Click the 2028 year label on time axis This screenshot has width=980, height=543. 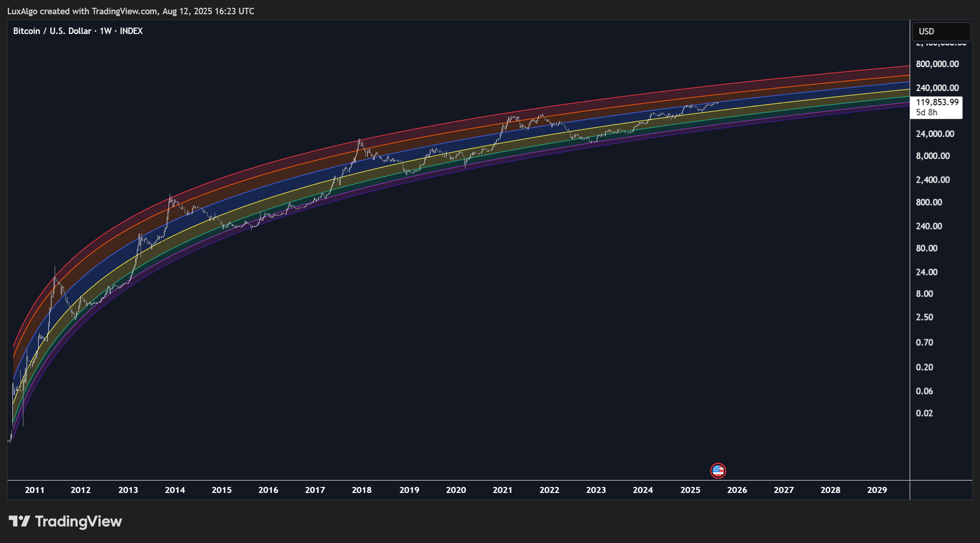[x=831, y=490]
